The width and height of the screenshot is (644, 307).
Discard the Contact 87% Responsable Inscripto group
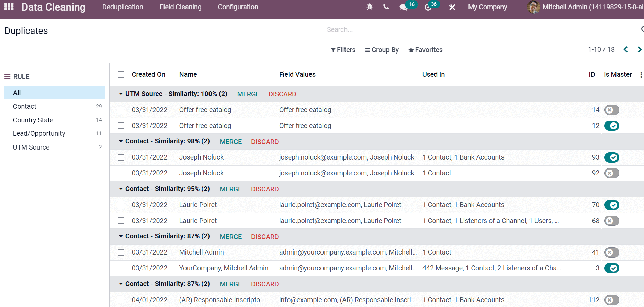[x=265, y=284]
